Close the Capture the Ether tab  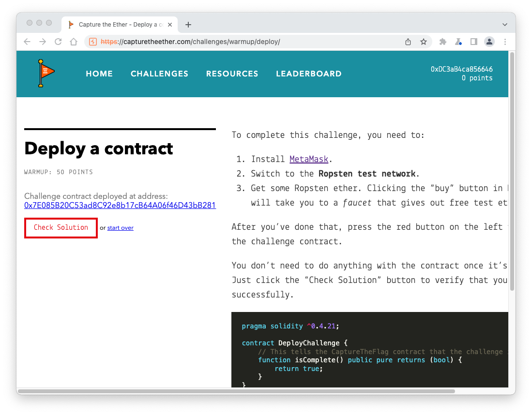pos(170,24)
